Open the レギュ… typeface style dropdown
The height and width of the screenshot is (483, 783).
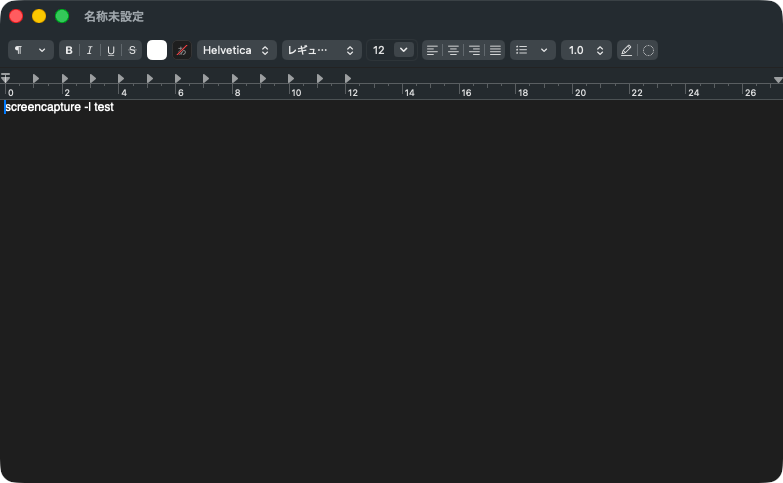pyautogui.click(x=322, y=50)
